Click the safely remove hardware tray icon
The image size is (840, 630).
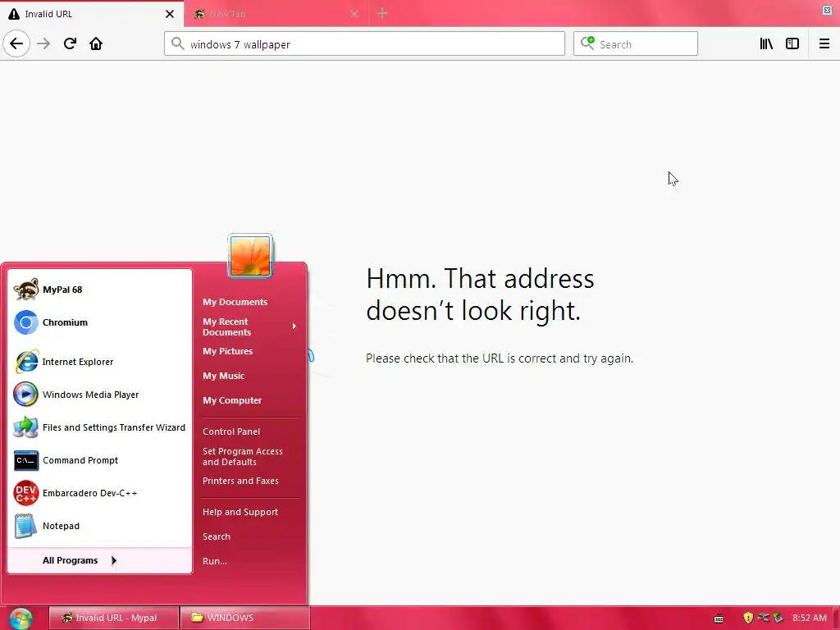778,618
